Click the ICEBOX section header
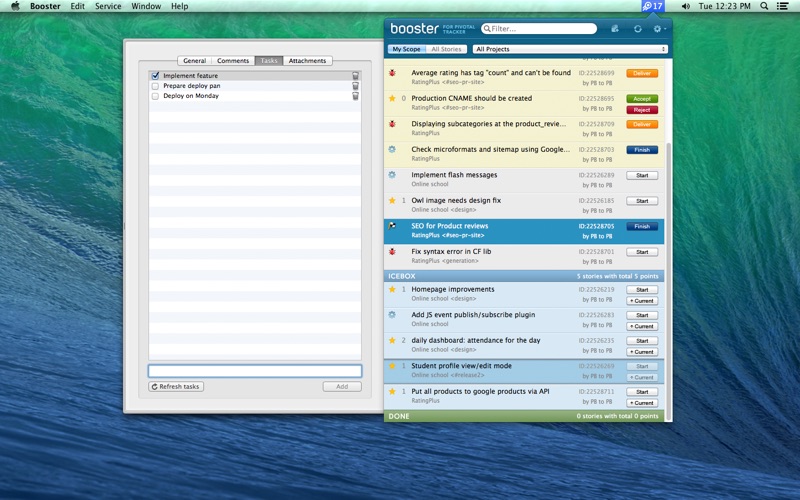This screenshot has height=500, width=800. tap(524, 276)
